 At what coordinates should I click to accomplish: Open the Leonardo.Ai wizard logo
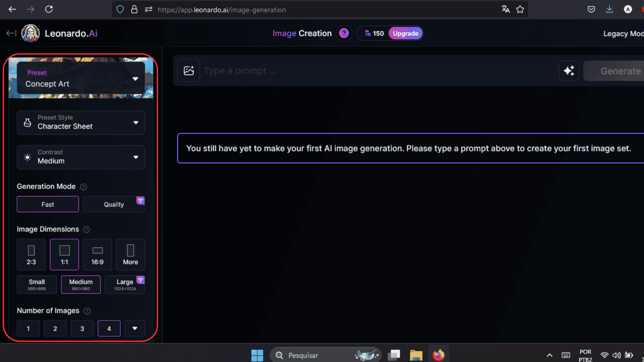tap(31, 33)
